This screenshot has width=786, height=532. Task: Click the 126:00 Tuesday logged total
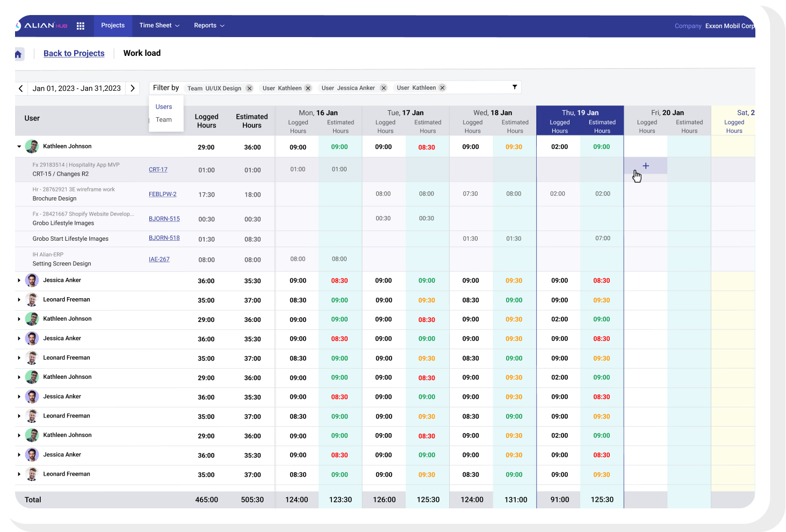(x=385, y=500)
